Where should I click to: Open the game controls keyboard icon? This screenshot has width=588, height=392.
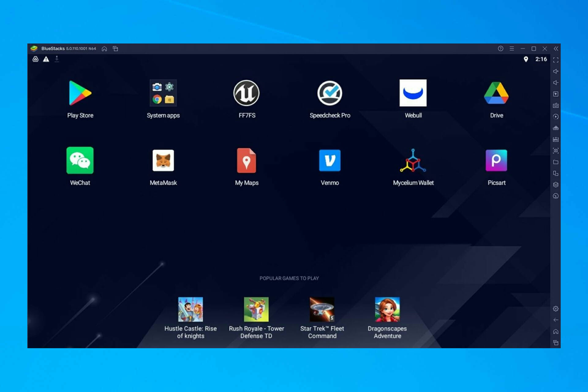pyautogui.click(x=556, y=105)
